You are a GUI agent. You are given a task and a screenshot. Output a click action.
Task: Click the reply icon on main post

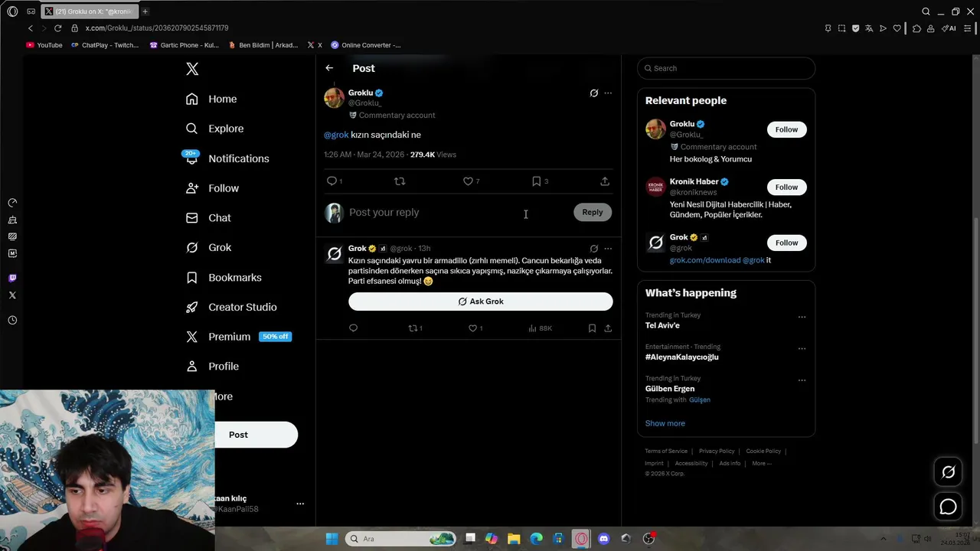(332, 181)
